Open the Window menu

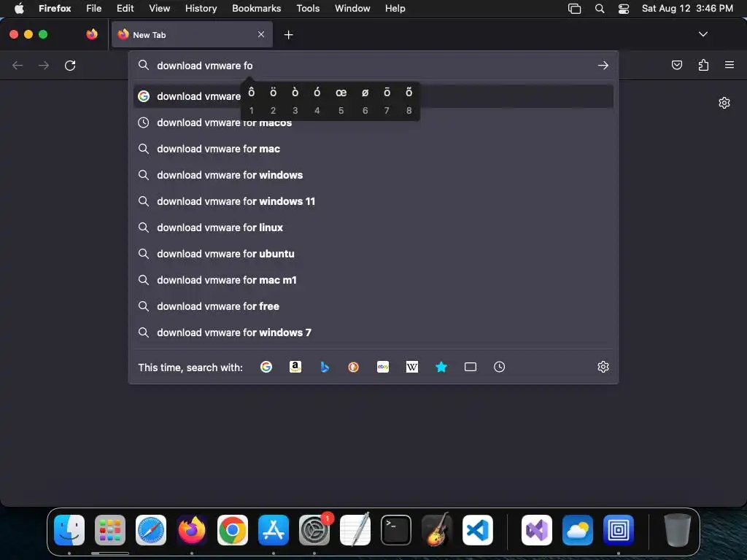[x=352, y=8]
